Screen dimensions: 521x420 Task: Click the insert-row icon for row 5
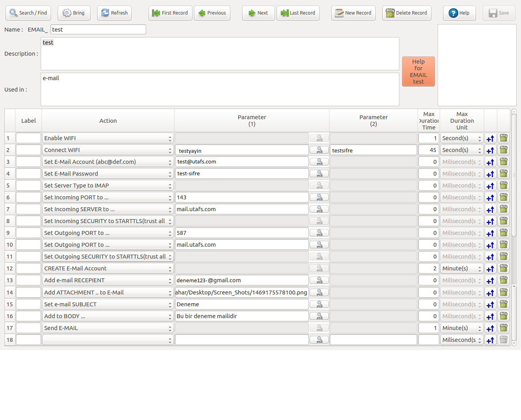coord(491,186)
